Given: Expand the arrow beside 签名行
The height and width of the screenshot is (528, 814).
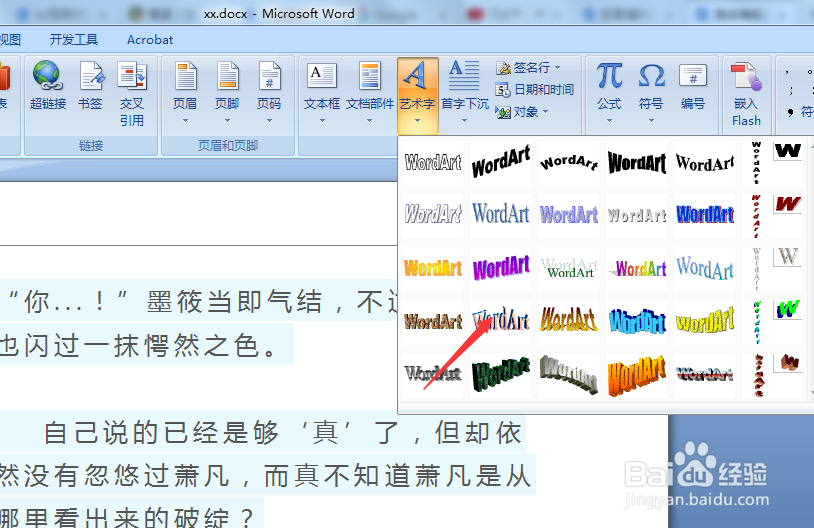Looking at the screenshot, I should pos(558,67).
